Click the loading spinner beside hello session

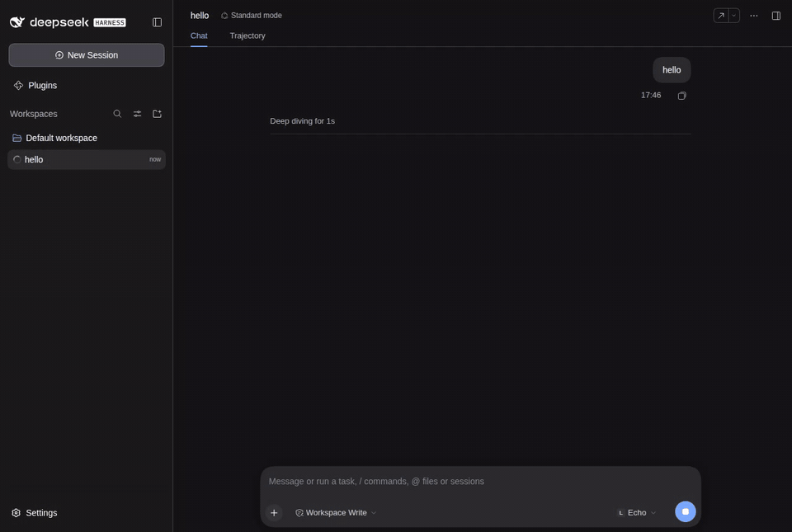coord(16,159)
